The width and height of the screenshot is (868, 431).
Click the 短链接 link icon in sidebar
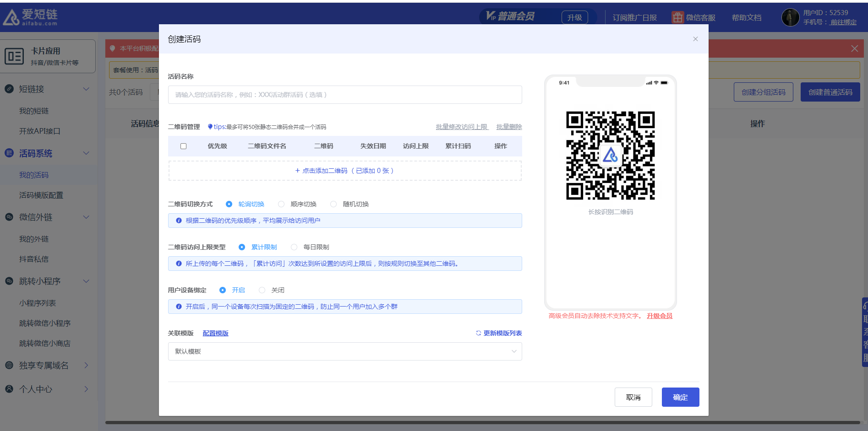tap(9, 89)
